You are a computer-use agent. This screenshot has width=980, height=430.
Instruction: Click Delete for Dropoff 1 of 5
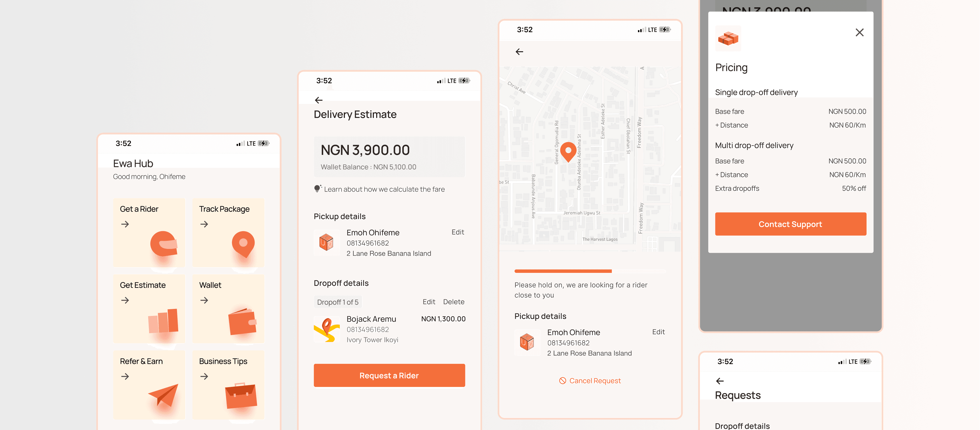(x=454, y=302)
